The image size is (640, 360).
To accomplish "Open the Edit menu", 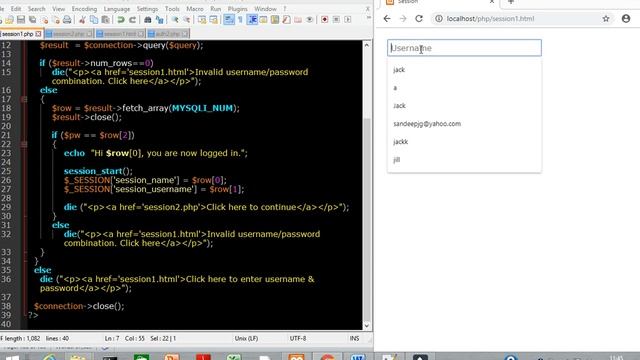I will pyautogui.click(x=16, y=9).
